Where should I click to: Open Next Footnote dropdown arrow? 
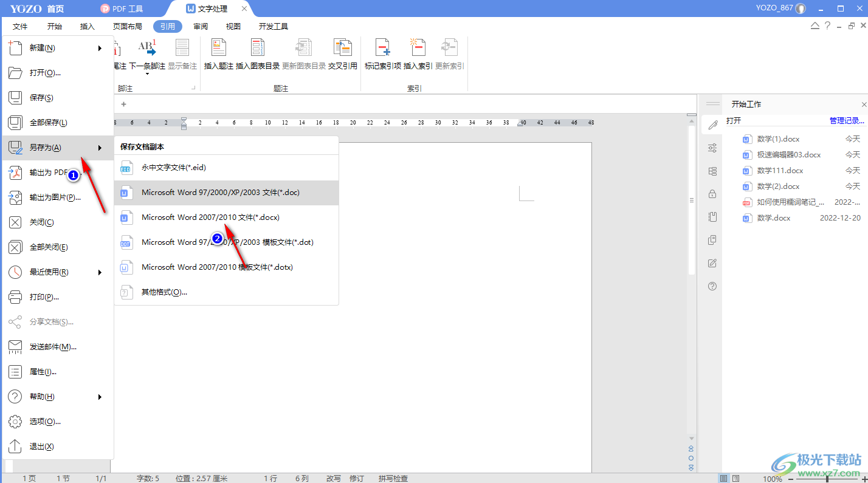[x=147, y=74]
